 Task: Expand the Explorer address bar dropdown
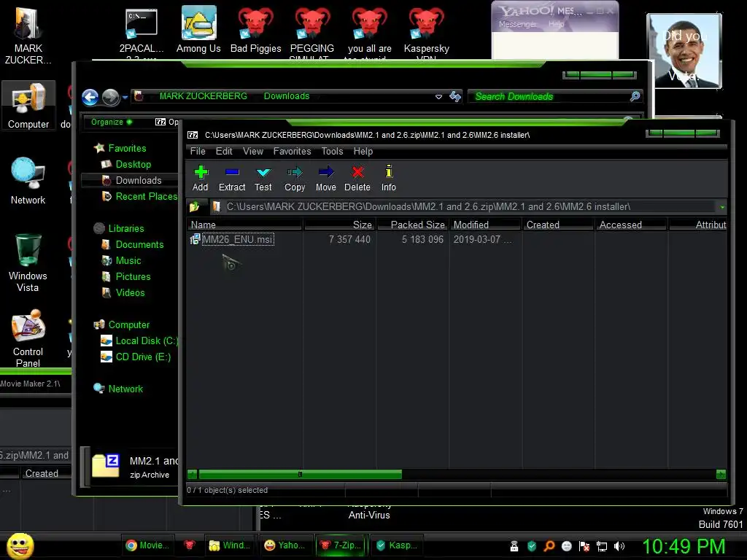pos(438,97)
